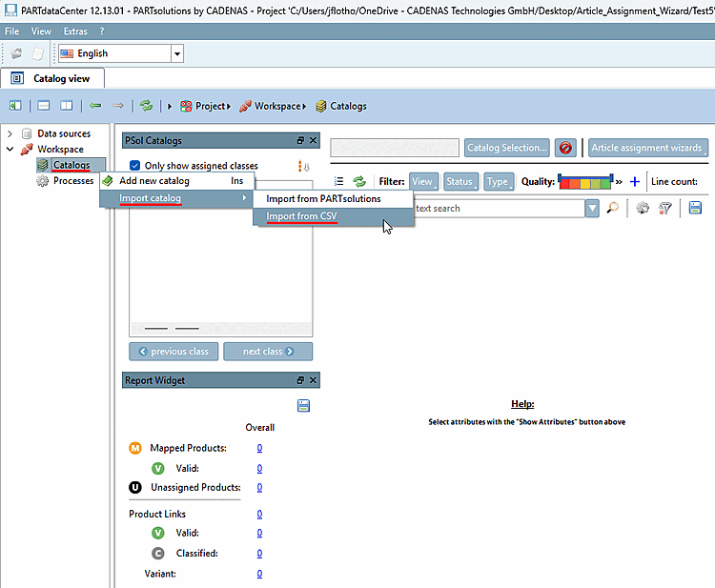Click the Mapped Products count link
This screenshot has height=588, width=715.
(259, 448)
